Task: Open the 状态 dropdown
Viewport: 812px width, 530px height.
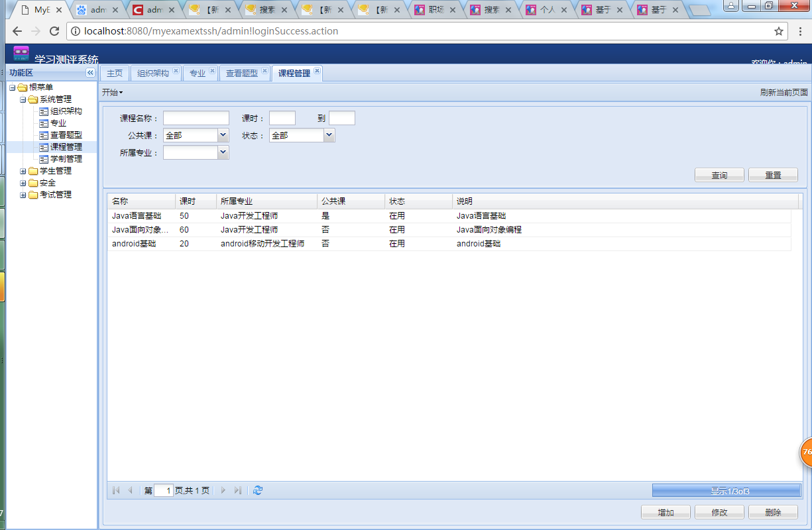Action: click(x=329, y=134)
